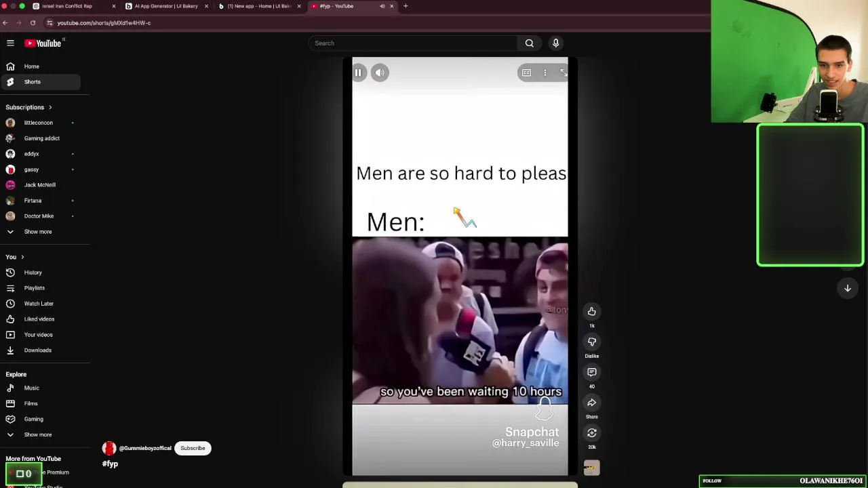Open Doctor Mike channel subscription
The width and height of the screenshot is (868, 488).
[41, 216]
